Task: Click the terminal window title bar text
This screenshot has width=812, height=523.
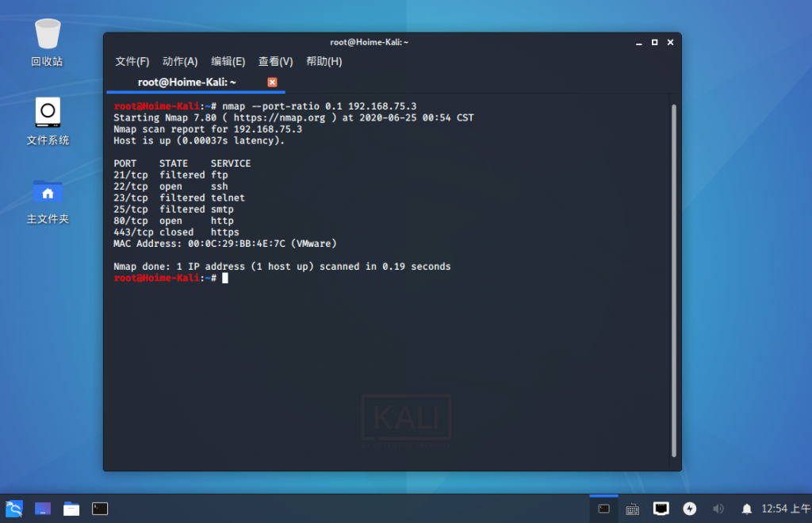Action: tap(369, 42)
